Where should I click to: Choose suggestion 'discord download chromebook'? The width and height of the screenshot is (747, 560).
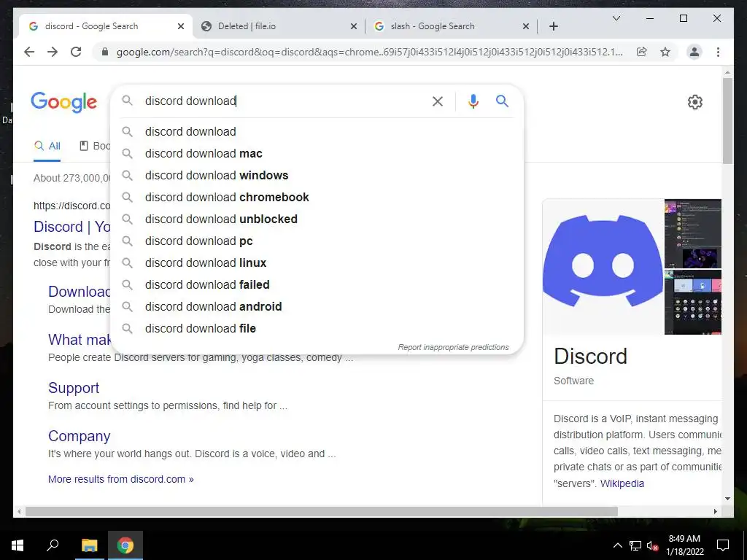tap(317, 197)
